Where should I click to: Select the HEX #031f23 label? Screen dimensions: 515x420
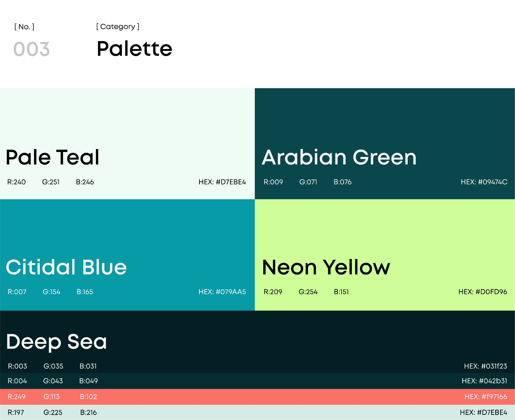(485, 366)
